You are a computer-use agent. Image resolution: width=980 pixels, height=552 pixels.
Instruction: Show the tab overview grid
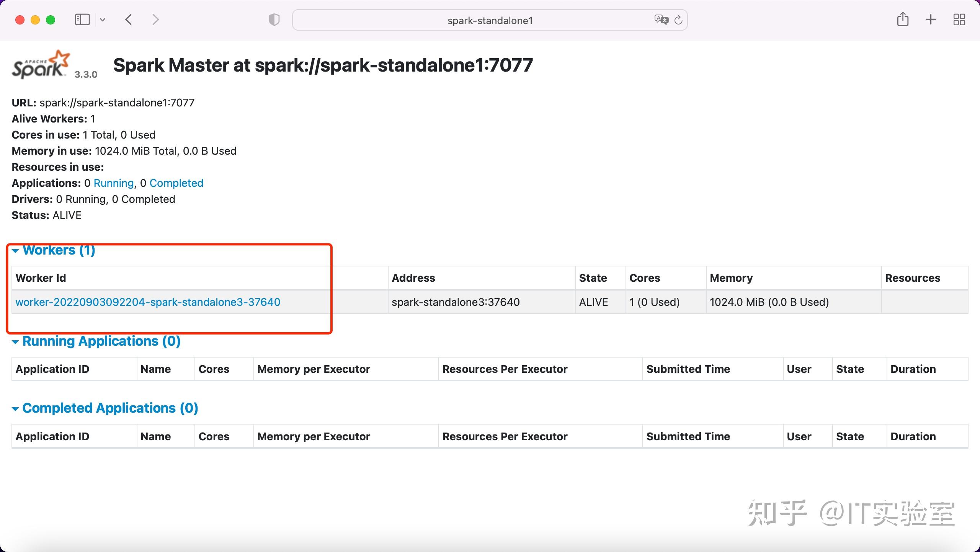[959, 19]
